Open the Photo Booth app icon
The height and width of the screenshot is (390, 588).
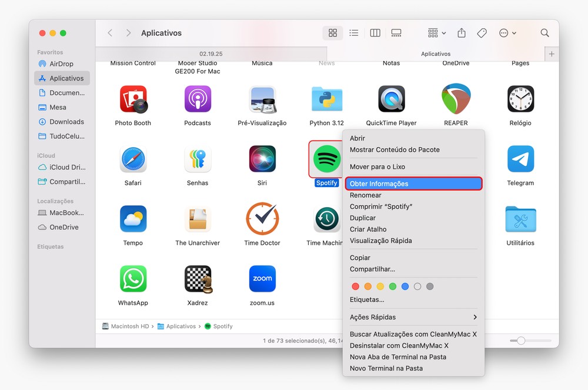[133, 99]
